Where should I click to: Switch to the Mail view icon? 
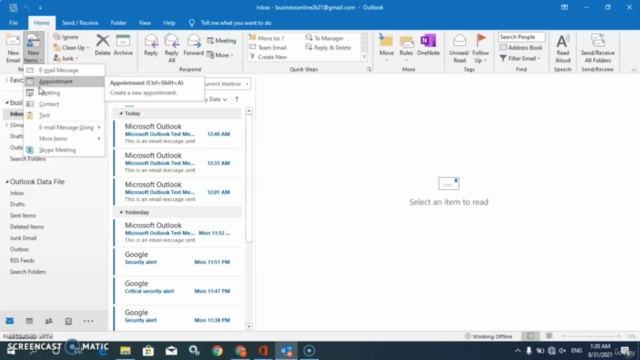click(10, 321)
